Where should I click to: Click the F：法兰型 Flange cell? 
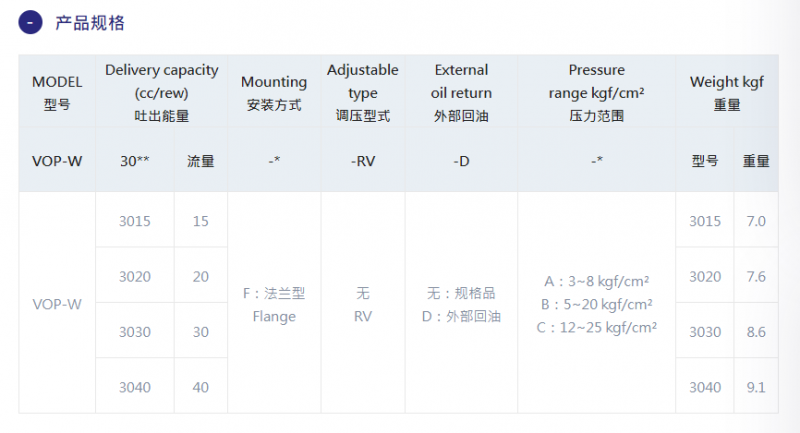click(x=274, y=304)
